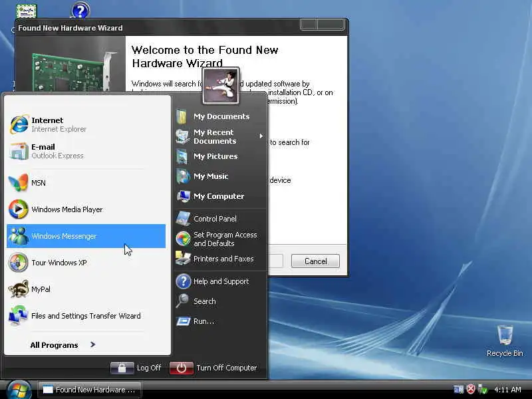The width and height of the screenshot is (532, 399).
Task: Click the Log Off lock icon
Action: pyautogui.click(x=122, y=368)
